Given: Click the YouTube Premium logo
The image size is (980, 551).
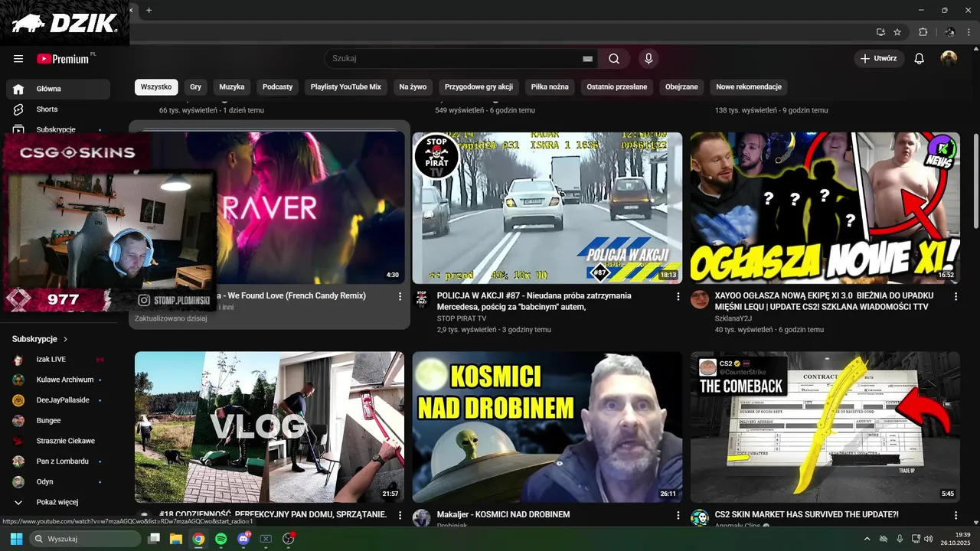Looking at the screenshot, I should [x=63, y=59].
